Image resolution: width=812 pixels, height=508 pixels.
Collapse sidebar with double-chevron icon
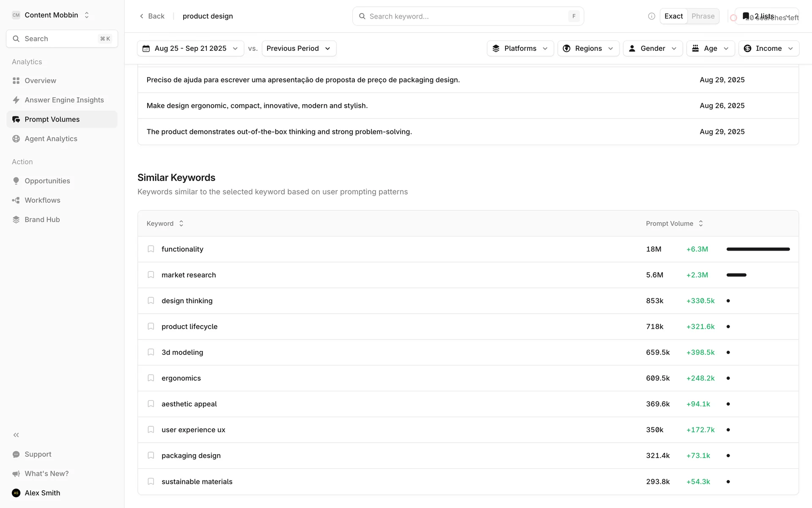click(x=16, y=435)
